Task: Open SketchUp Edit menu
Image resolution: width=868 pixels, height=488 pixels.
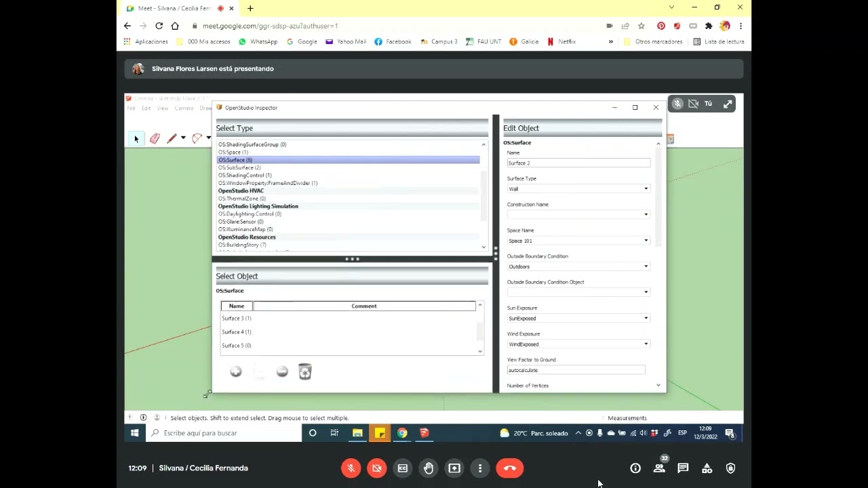Action: point(146,108)
